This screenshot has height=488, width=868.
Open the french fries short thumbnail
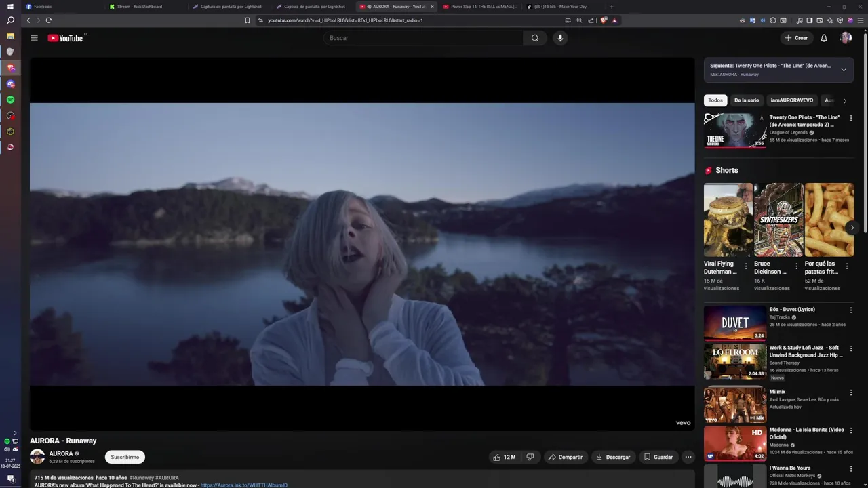pyautogui.click(x=829, y=220)
